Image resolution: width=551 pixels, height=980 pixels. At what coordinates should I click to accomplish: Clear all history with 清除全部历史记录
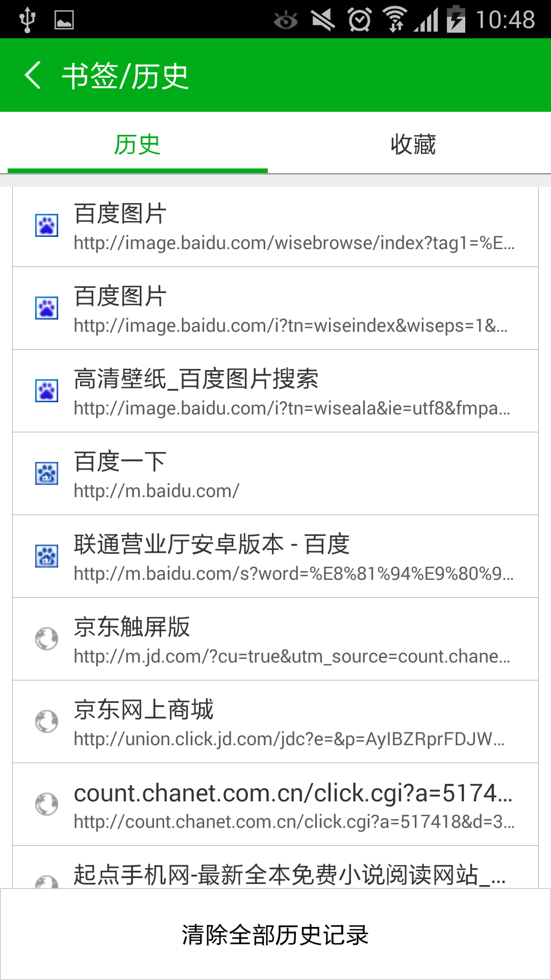[x=275, y=934]
